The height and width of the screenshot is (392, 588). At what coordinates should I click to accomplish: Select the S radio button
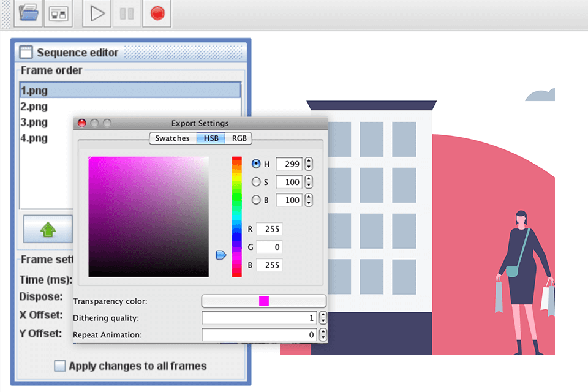(256, 182)
